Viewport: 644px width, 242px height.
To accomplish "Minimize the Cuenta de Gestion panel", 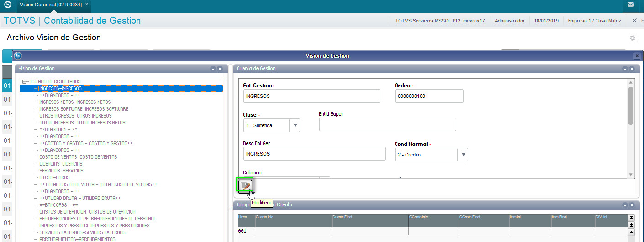I will (x=625, y=69).
